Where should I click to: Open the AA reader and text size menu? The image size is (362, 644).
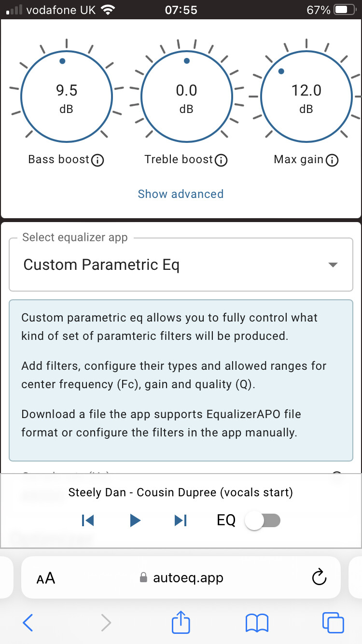[x=46, y=578]
